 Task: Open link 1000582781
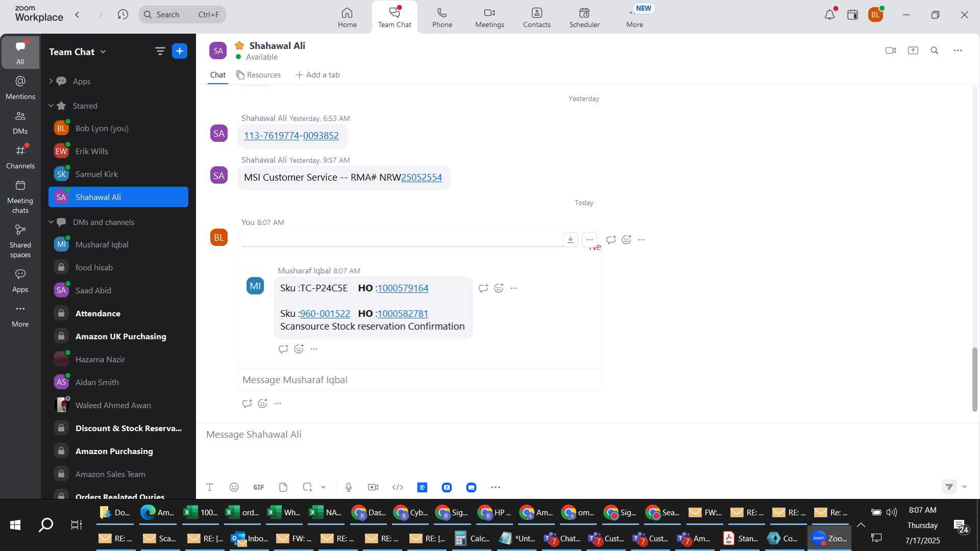(403, 314)
